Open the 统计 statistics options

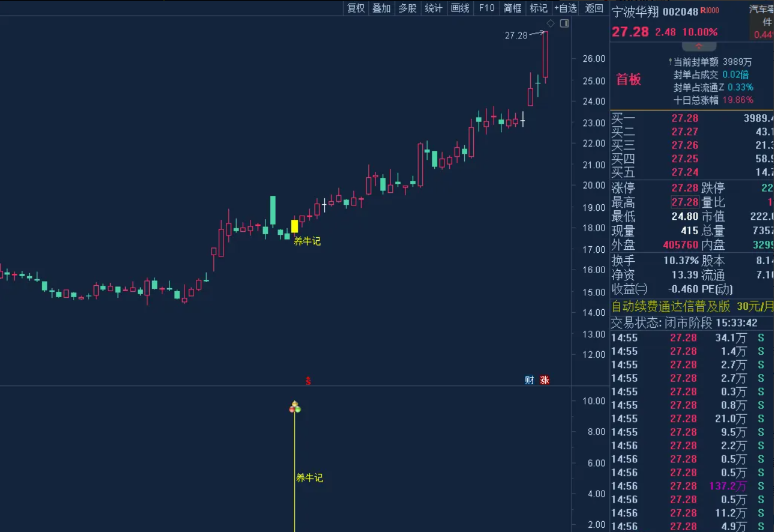point(434,8)
